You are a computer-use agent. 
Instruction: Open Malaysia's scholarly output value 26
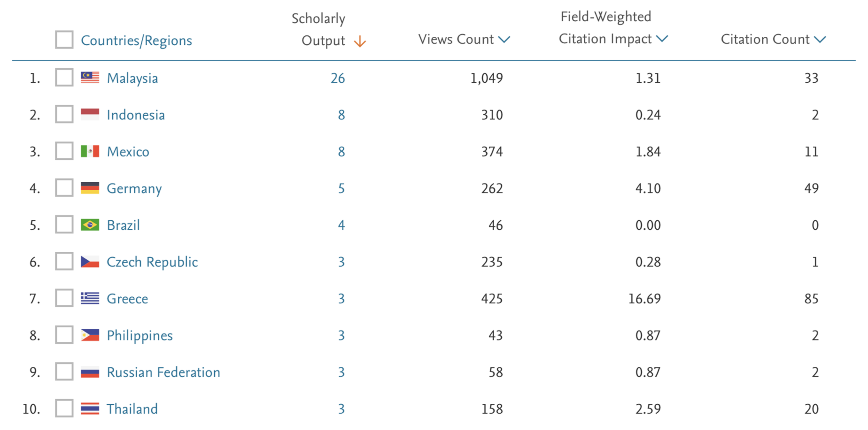(x=338, y=78)
